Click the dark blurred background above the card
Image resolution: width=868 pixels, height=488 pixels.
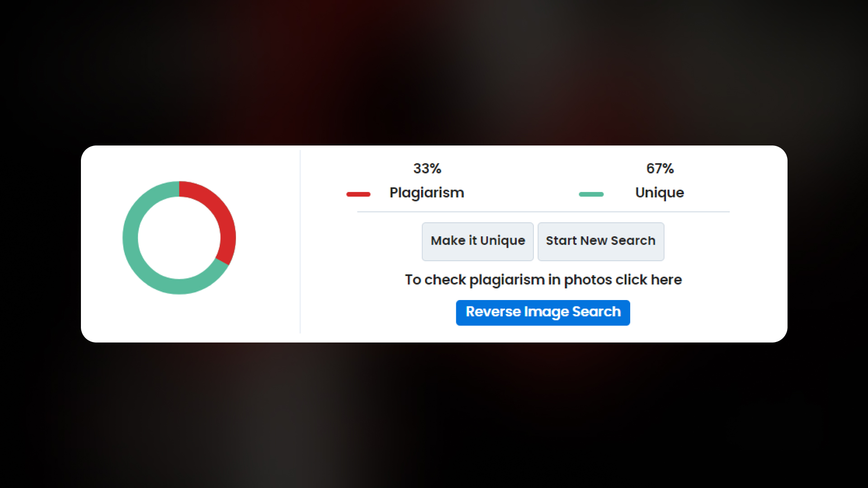(x=434, y=72)
